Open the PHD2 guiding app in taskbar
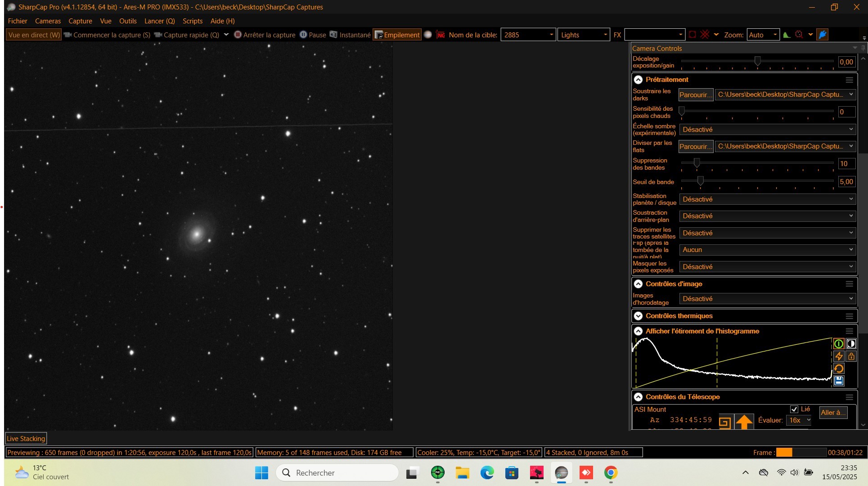The image size is (868, 486). tap(437, 472)
